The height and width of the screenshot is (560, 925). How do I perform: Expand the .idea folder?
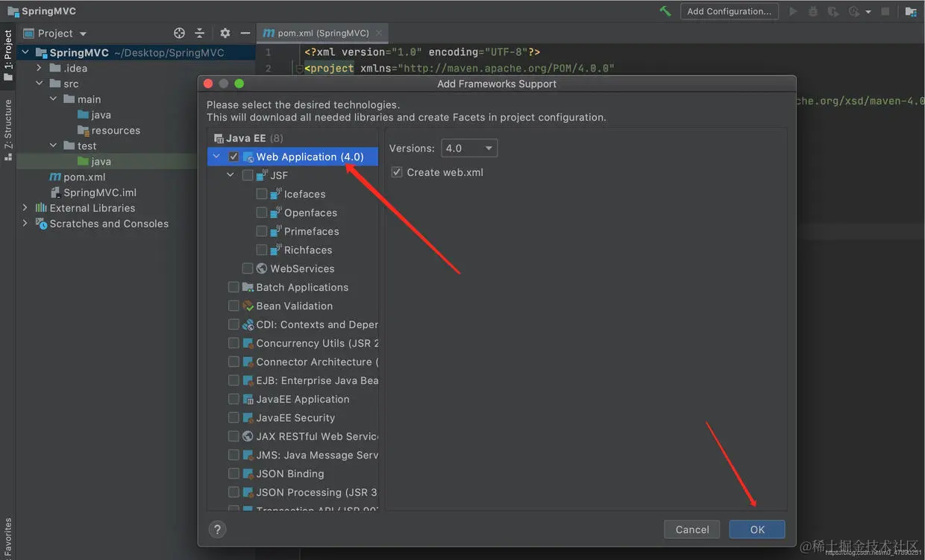pyautogui.click(x=39, y=68)
